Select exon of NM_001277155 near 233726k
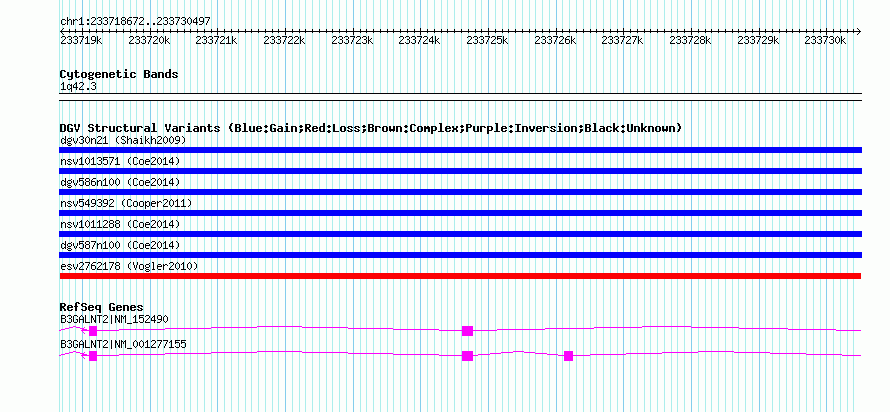Image resolution: width=890 pixels, height=412 pixels. pyautogui.click(x=568, y=356)
